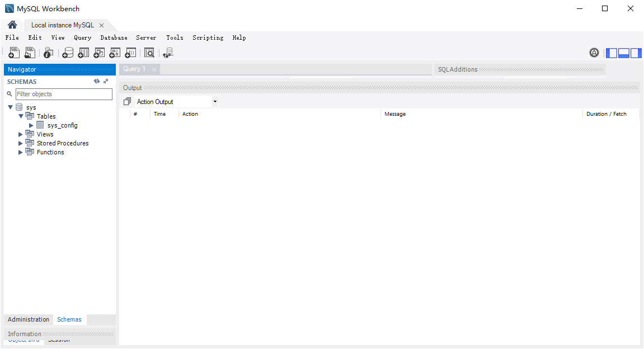Create a new function
The image size is (644, 349).
pos(130,53)
